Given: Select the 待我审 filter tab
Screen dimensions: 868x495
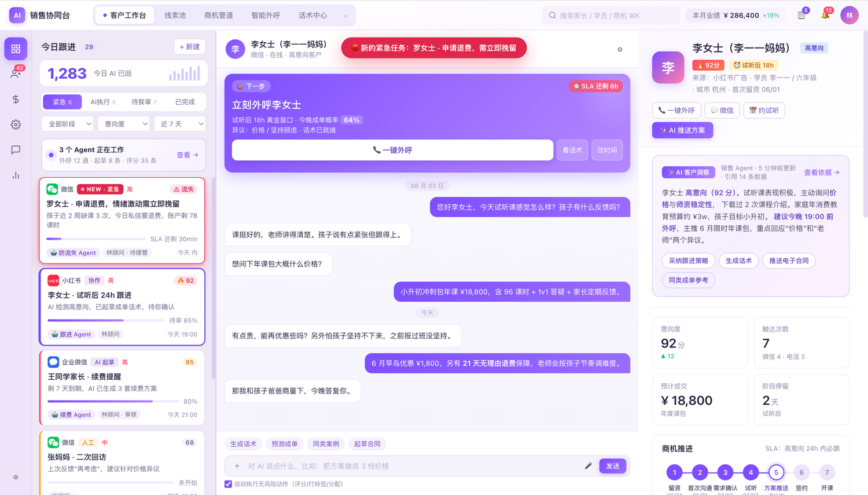Looking at the screenshot, I should 144,102.
